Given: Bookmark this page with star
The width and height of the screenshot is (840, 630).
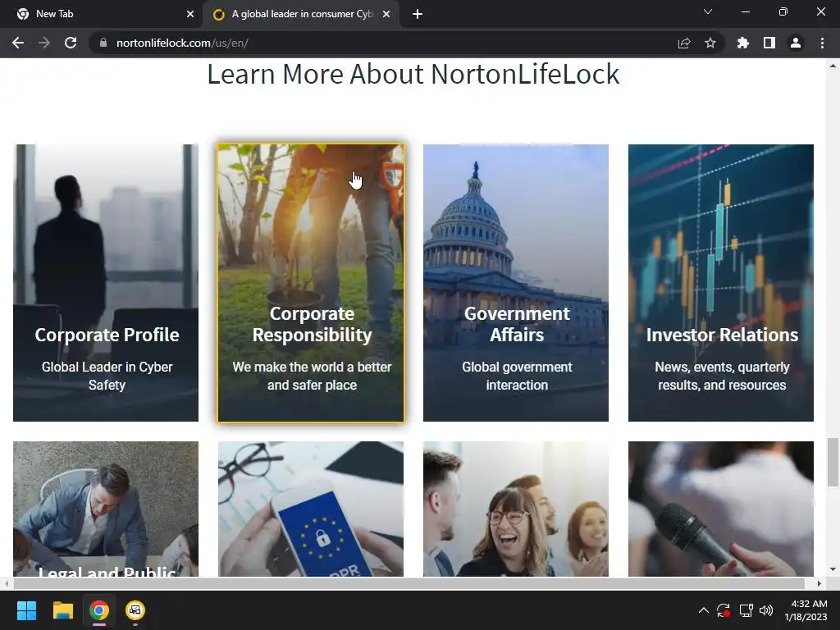Looking at the screenshot, I should click(x=710, y=43).
